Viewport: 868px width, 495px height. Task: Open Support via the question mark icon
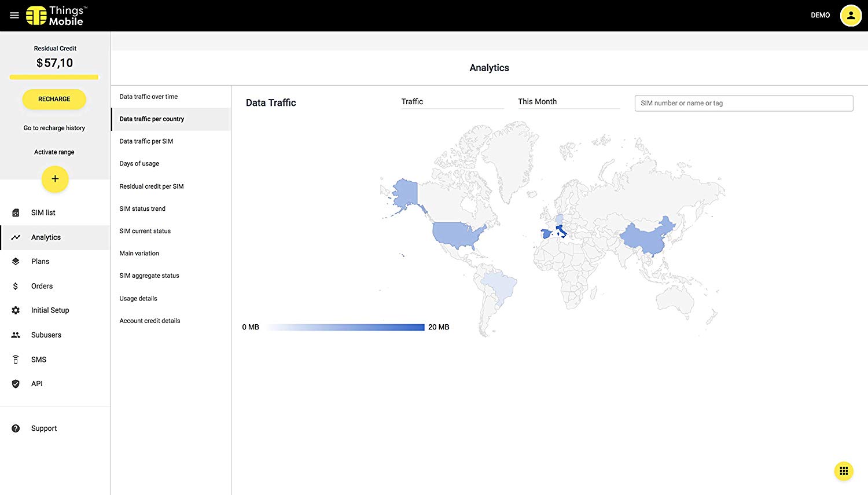(16, 428)
